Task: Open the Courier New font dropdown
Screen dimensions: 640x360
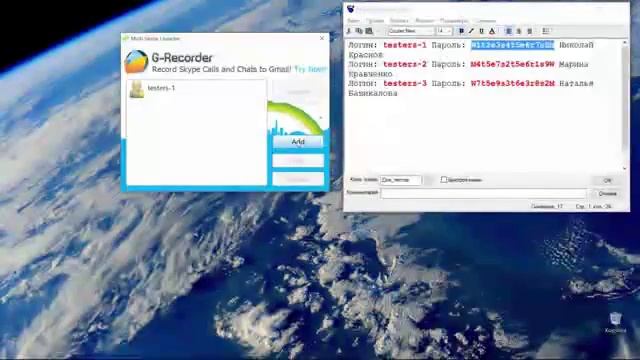Action: [x=411, y=31]
